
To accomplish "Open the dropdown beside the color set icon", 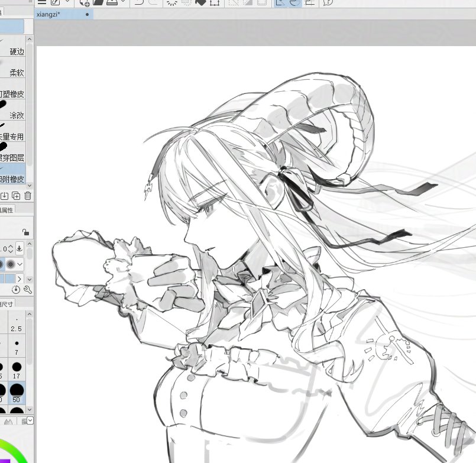I will point(30,420).
